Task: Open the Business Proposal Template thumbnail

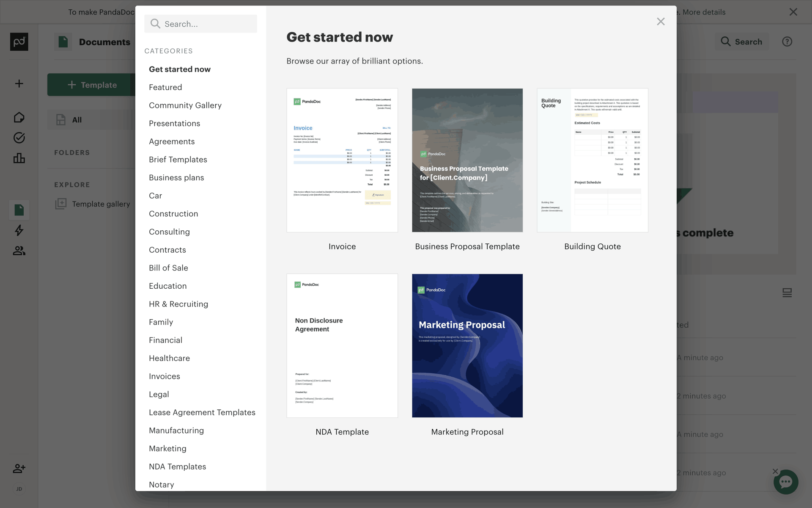Action: [x=467, y=160]
